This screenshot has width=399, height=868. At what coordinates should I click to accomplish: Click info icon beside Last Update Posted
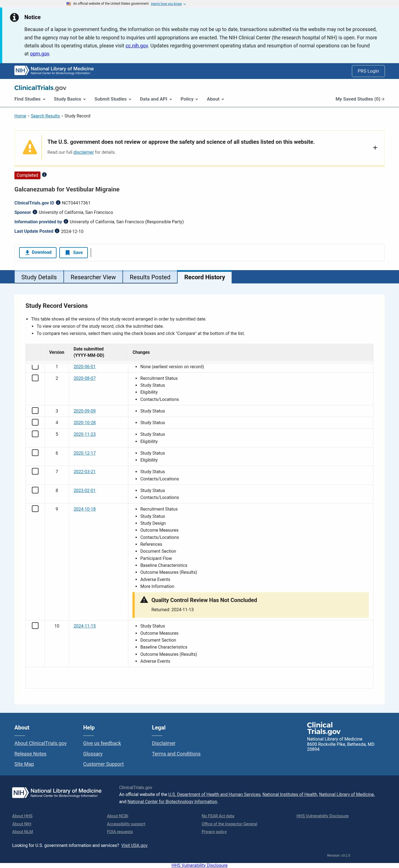[57, 231]
